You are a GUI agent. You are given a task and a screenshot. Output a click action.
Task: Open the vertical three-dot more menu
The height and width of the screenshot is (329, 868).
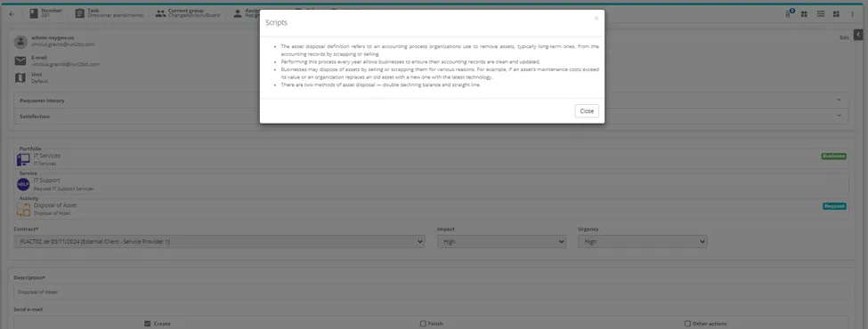tap(852, 14)
